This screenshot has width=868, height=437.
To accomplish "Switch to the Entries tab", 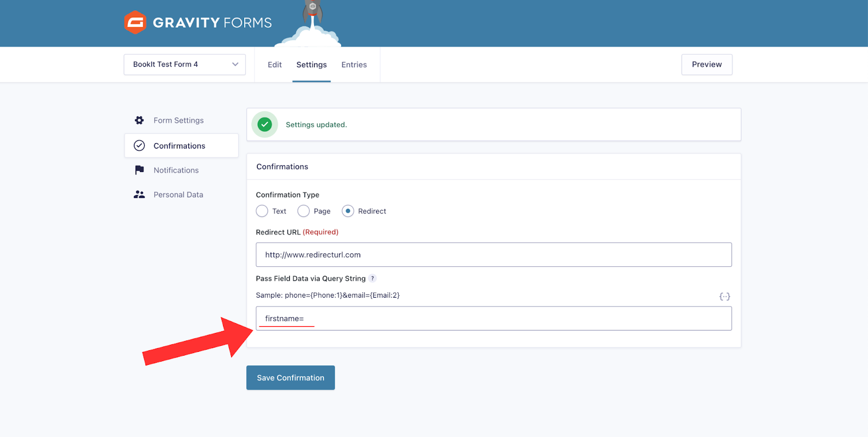I will pyautogui.click(x=354, y=65).
